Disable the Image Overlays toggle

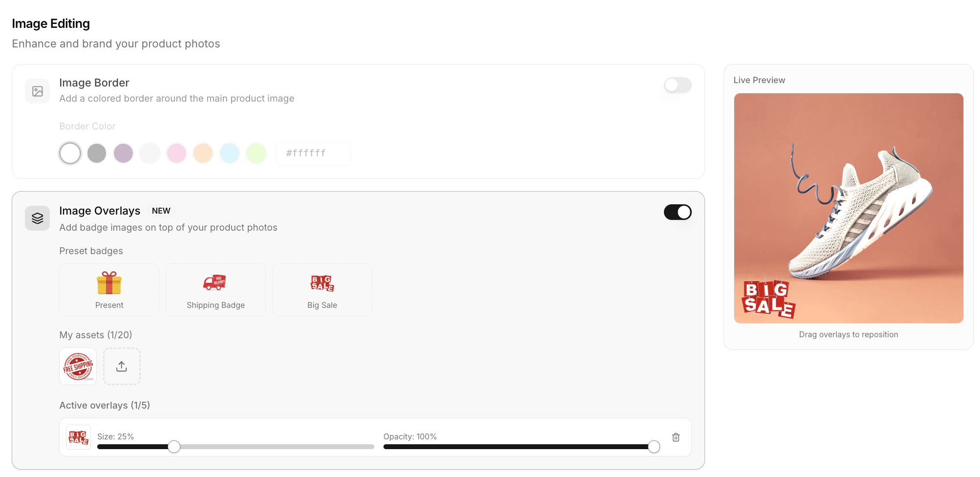pos(678,212)
